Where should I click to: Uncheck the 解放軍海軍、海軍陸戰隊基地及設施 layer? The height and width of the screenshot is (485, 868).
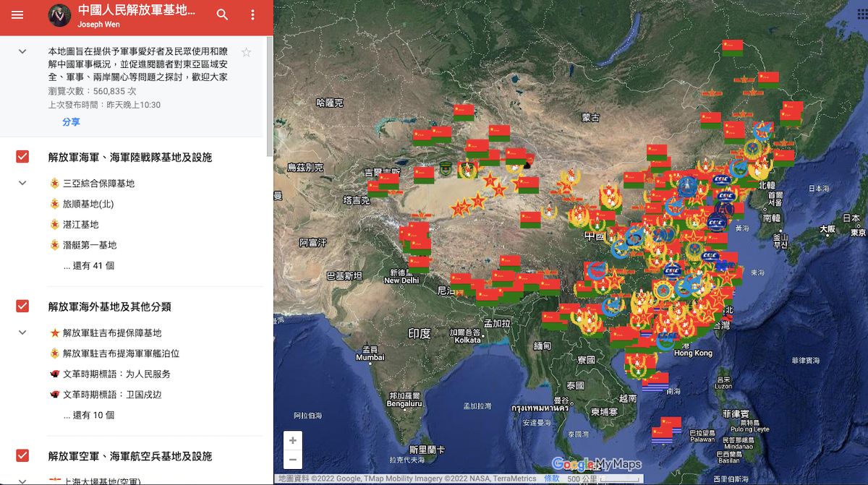pyautogui.click(x=22, y=157)
